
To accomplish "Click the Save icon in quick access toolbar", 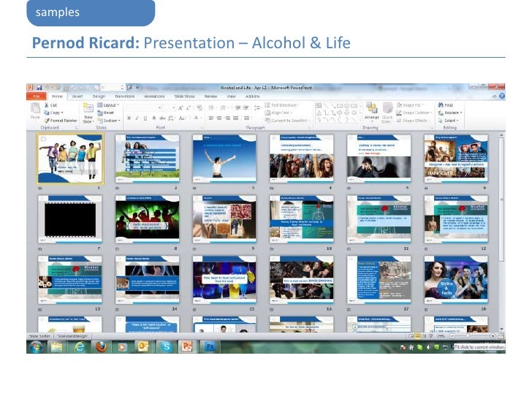I will tap(39, 88).
